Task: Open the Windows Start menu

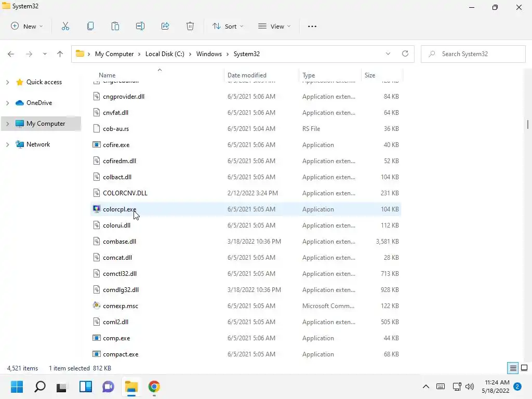Action: [x=17, y=387]
